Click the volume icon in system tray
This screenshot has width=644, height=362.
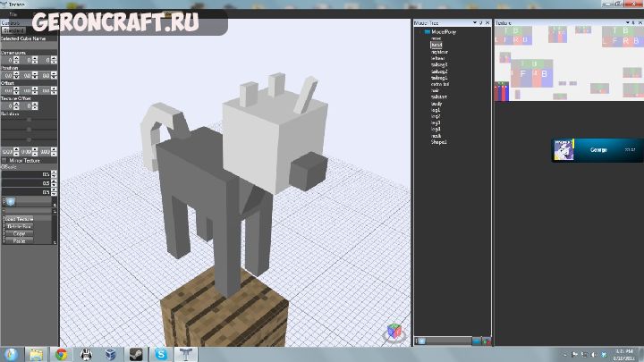click(x=594, y=355)
